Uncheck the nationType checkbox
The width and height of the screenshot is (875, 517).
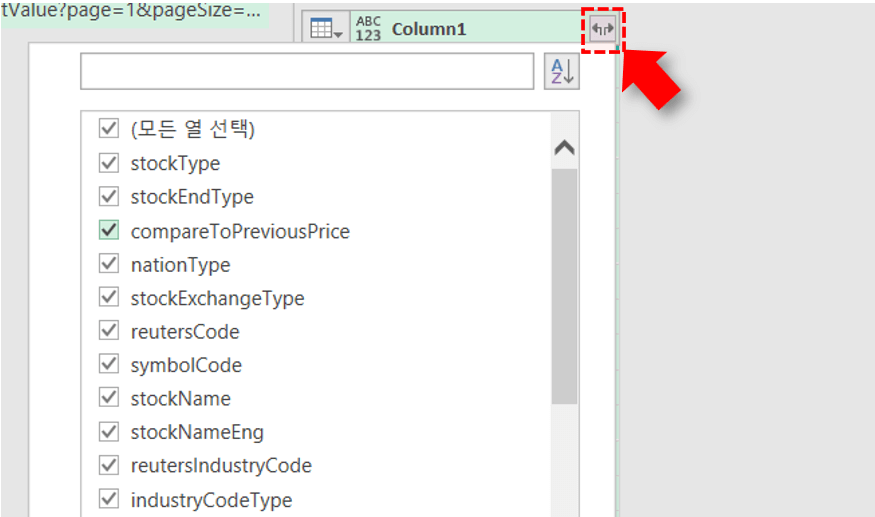(109, 265)
